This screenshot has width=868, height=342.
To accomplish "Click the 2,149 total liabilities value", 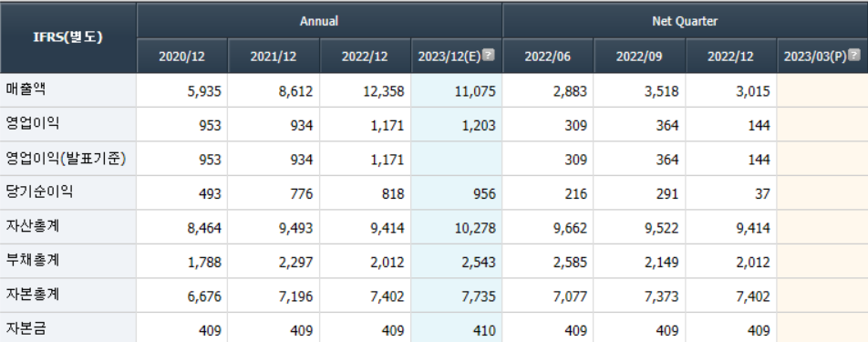I will pyautogui.click(x=662, y=263).
